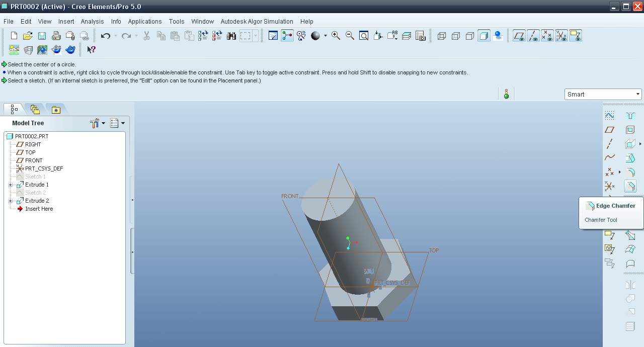Create a datum axis from right toolbar
The height and width of the screenshot is (347, 644).
point(609,144)
